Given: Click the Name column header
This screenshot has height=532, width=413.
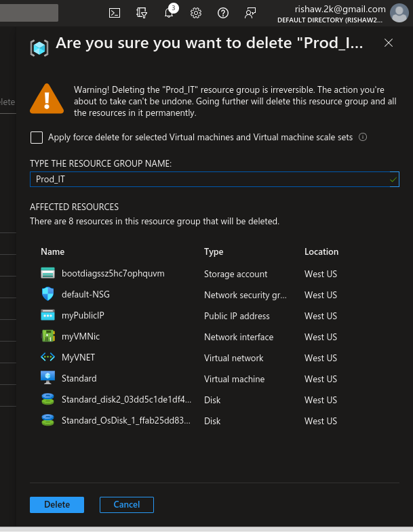Looking at the screenshot, I should [53, 251].
